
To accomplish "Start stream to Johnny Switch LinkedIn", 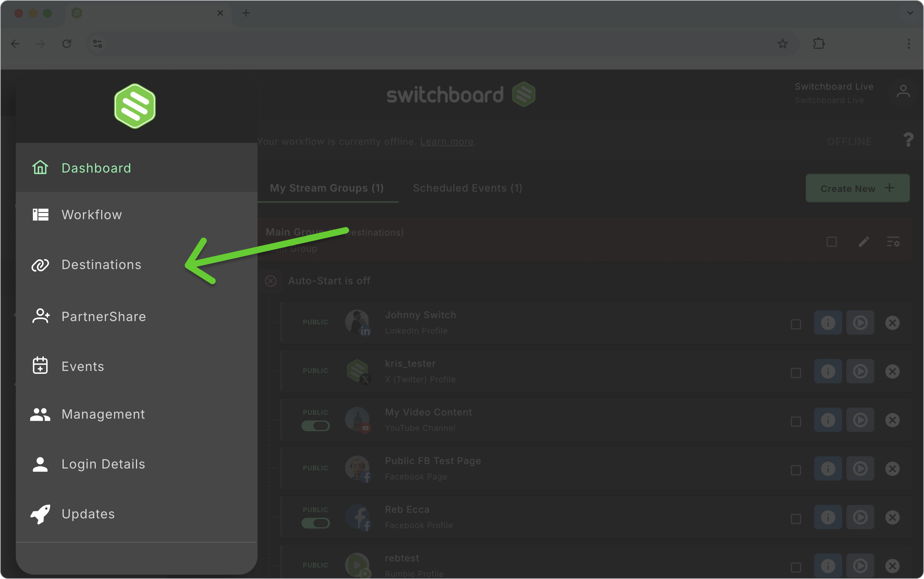I will [x=860, y=323].
